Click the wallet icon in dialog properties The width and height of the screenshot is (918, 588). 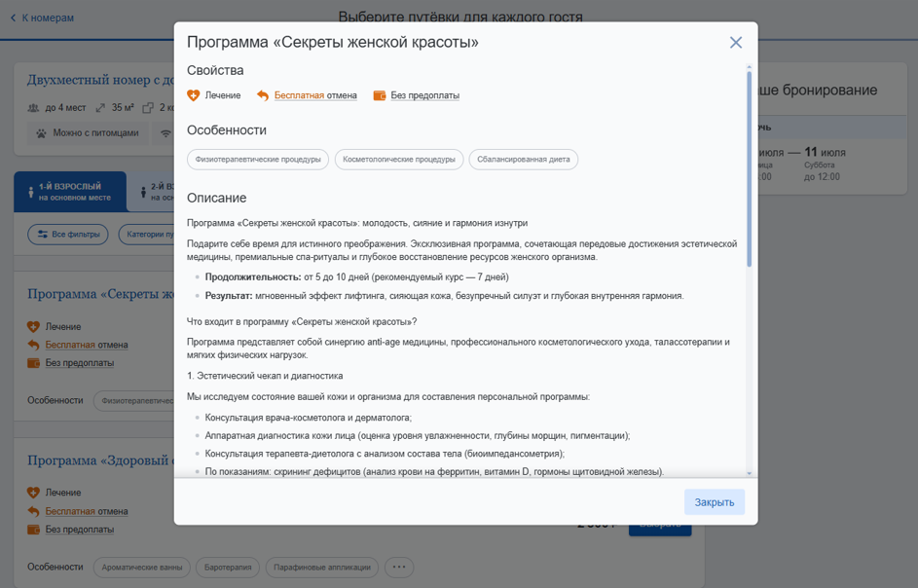coord(380,95)
